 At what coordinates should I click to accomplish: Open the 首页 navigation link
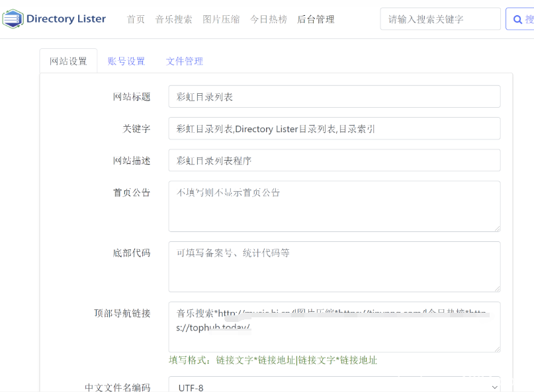pos(136,19)
